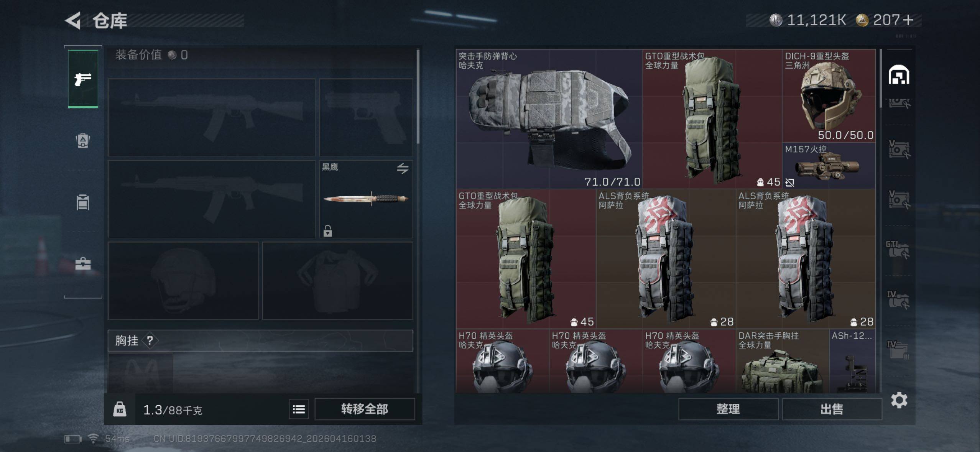Click the 转移全部 transfer all button
Image resolution: width=980 pixels, height=452 pixels.
(x=365, y=409)
